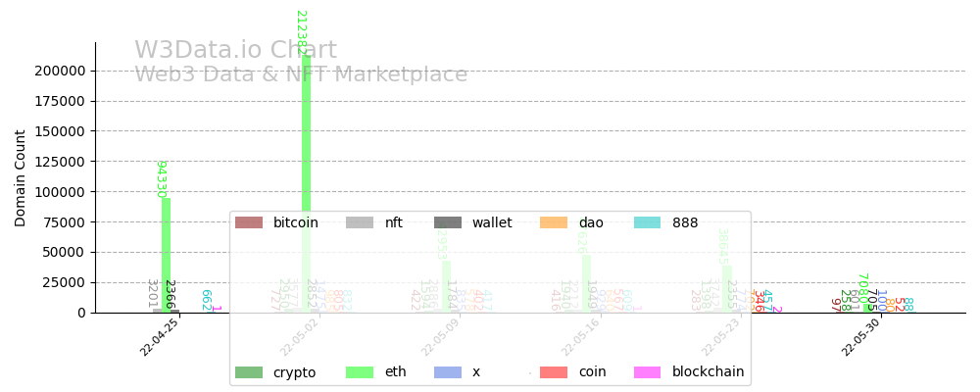
Task: Click the 22-05-30 x-axis date label
Action: click(860, 336)
